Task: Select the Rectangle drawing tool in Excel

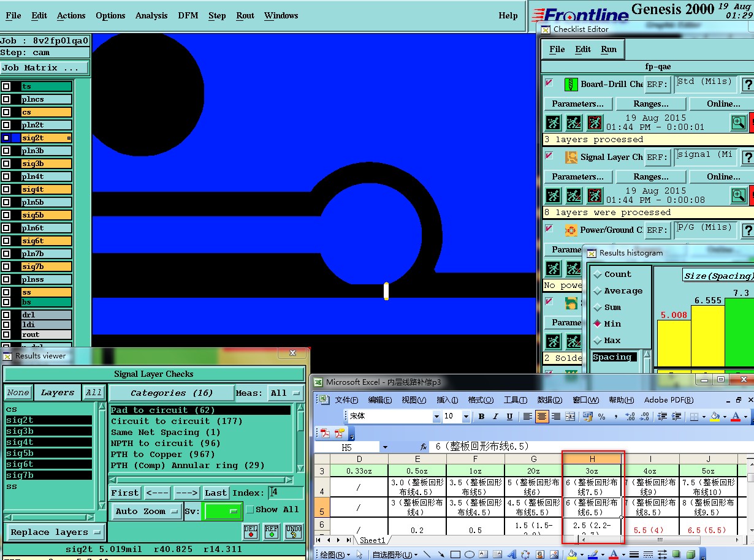Action: coord(455,554)
